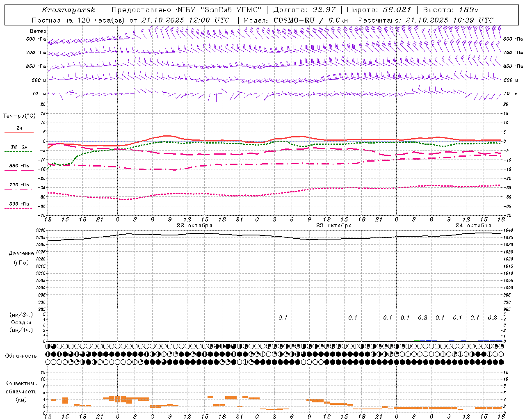Image resolution: width=525 pixels, height=420 pixels.
Task: Click the Долгота: 92.97 longitude value
Action: [x=304, y=10]
